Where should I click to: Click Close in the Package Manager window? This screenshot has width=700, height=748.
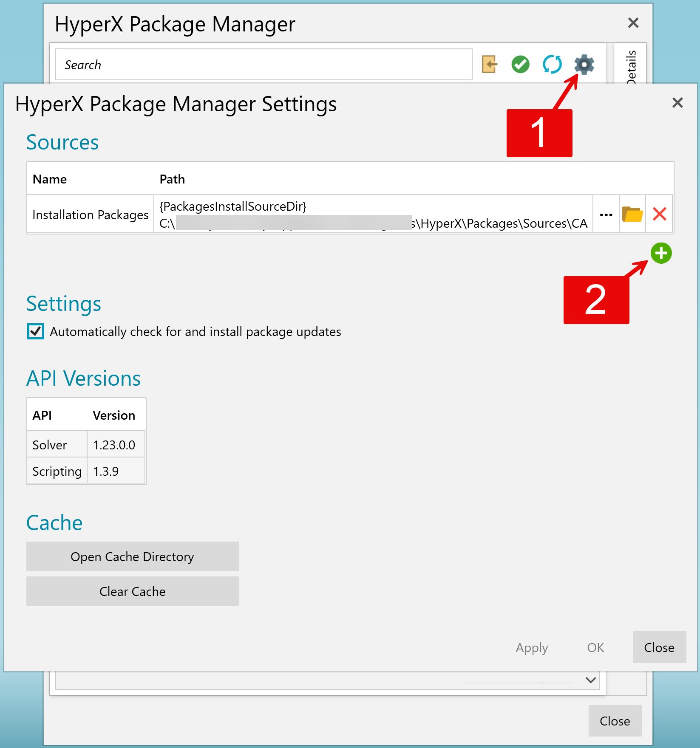[615, 721]
